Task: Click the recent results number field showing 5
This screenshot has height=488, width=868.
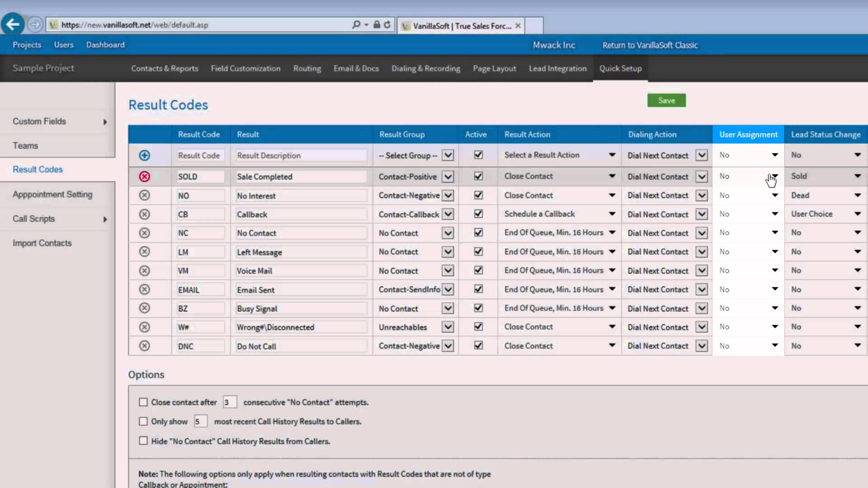Action: point(200,422)
